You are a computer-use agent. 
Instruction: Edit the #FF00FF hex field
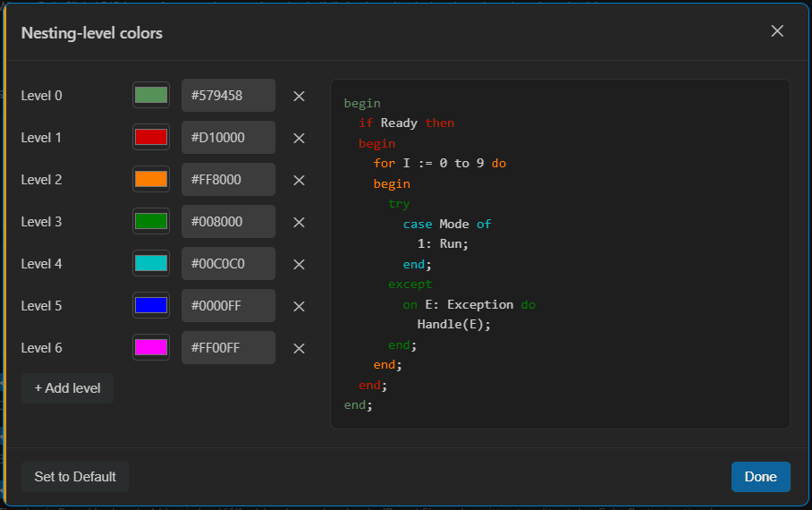click(x=228, y=347)
